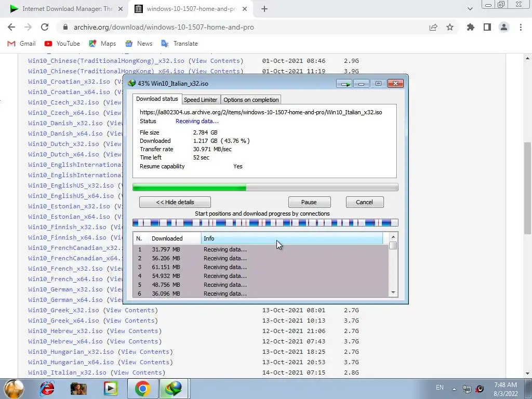Open the Chrome profile avatar
The height and width of the screenshot is (399, 532).
[504, 27]
